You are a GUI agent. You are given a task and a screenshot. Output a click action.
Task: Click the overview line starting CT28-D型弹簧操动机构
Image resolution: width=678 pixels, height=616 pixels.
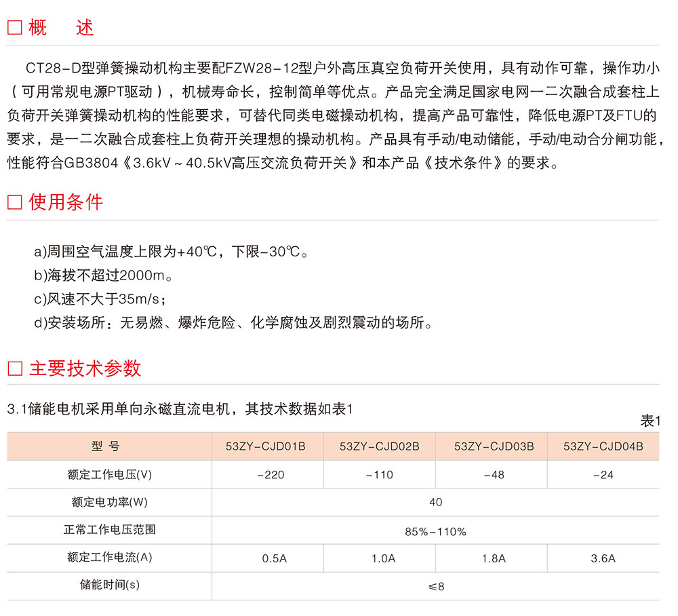pyautogui.click(x=342, y=68)
